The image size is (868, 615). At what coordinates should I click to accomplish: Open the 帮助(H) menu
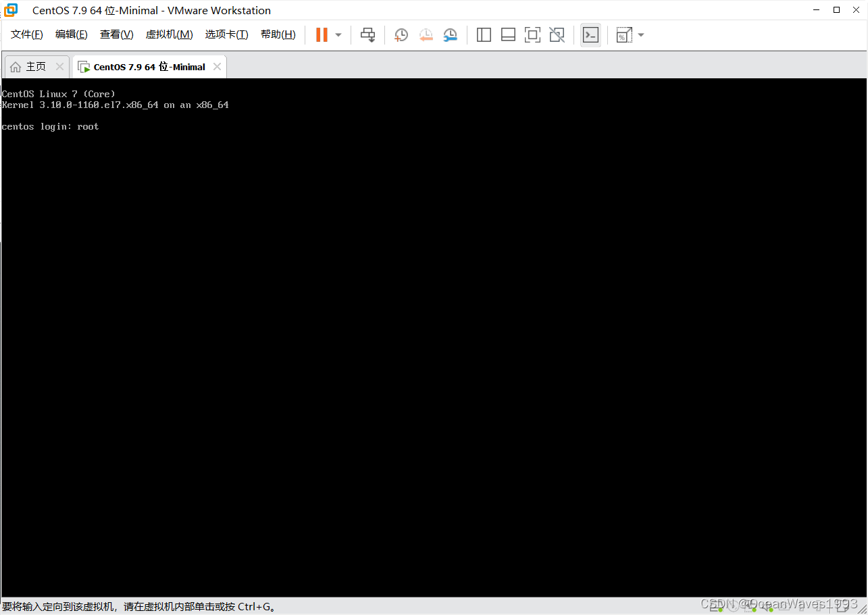[x=278, y=34]
